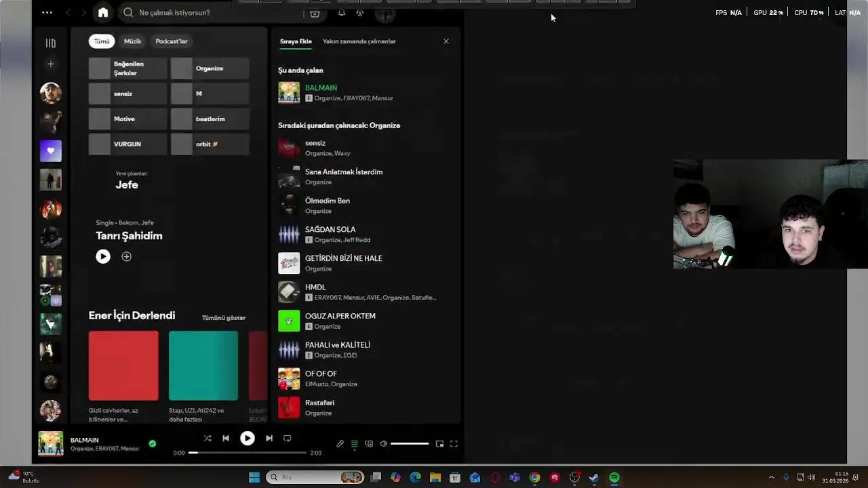Toggle the green queue button
Screen dimensions: 868x488
pyautogui.click(x=354, y=444)
